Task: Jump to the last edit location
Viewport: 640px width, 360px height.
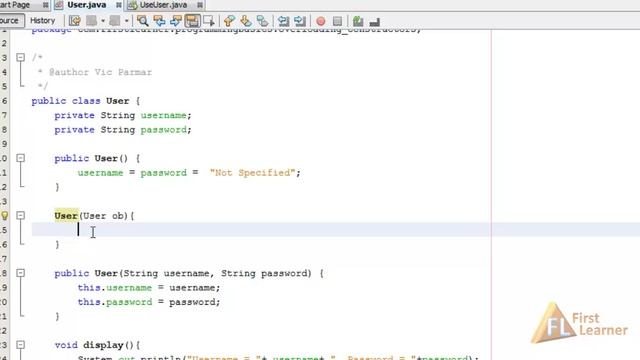Action: point(75,20)
